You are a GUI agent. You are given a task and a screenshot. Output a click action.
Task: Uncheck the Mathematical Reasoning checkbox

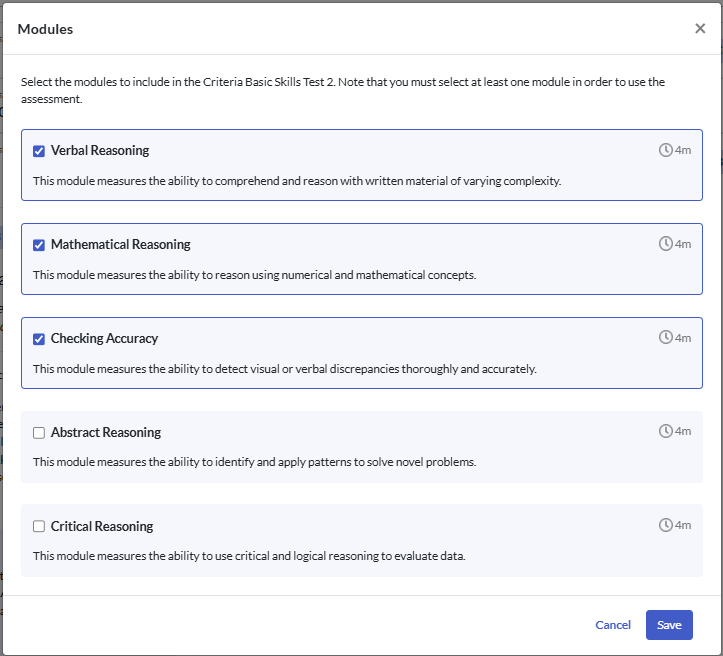(39, 245)
